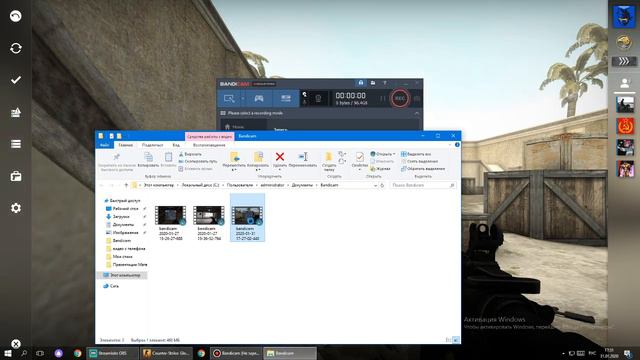Screen dimensions: 640x360
Task: Open the toolbox icon in left overlay sidebar
Action: [x=16, y=176]
